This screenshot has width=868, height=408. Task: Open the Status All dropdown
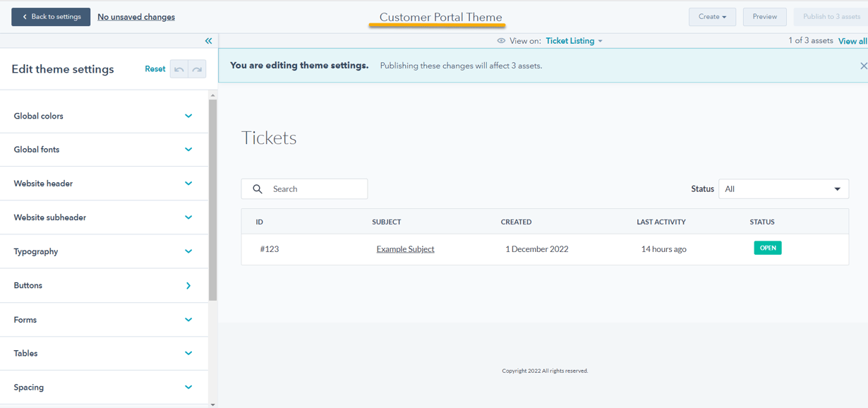coord(783,189)
